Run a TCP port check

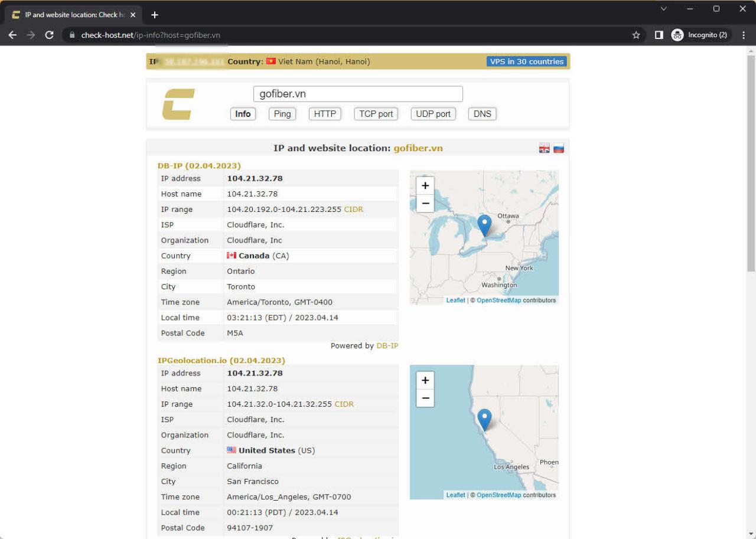[376, 114]
